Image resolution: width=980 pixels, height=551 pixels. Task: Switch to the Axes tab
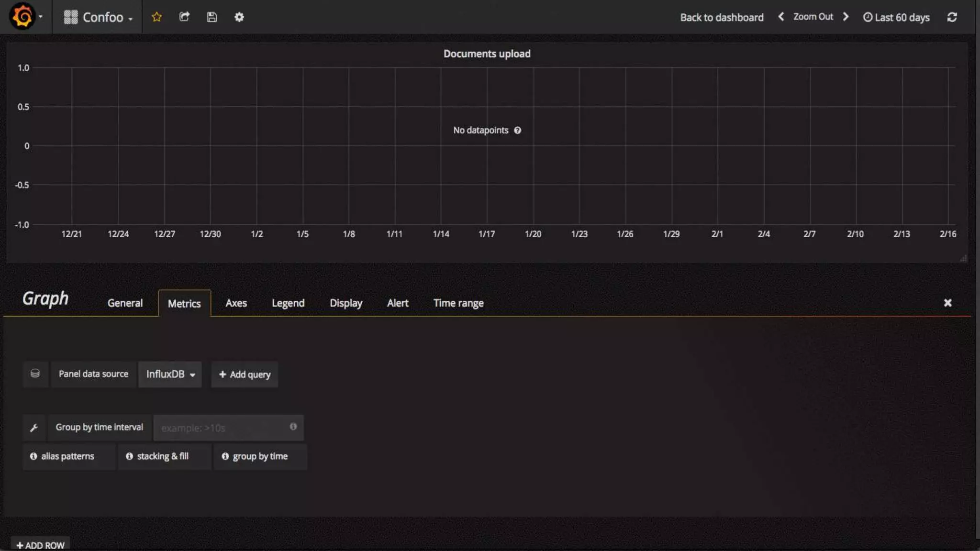point(236,303)
